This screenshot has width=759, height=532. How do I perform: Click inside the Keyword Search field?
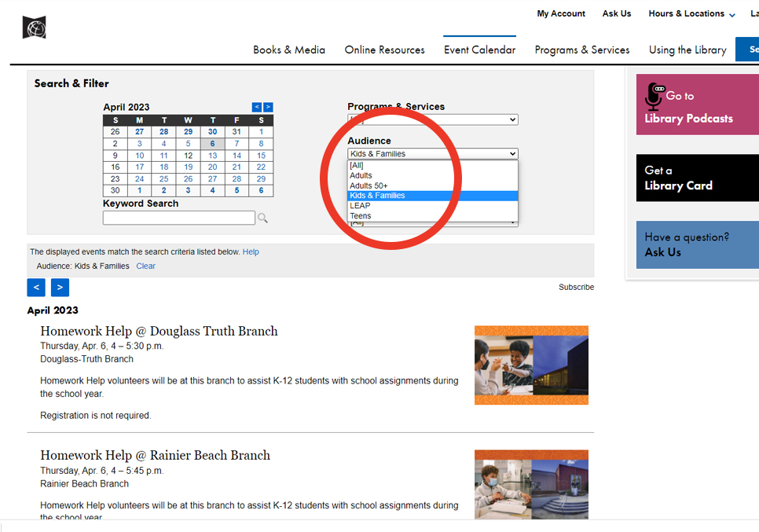click(178, 218)
